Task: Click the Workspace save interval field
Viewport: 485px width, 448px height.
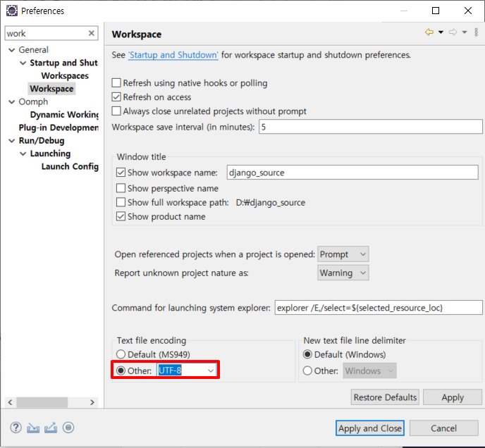Action: (x=371, y=127)
